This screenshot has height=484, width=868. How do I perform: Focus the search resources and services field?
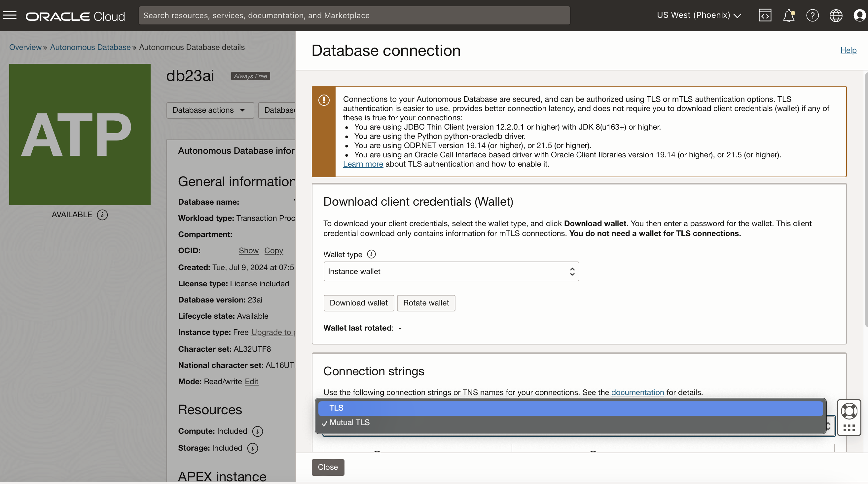point(354,16)
